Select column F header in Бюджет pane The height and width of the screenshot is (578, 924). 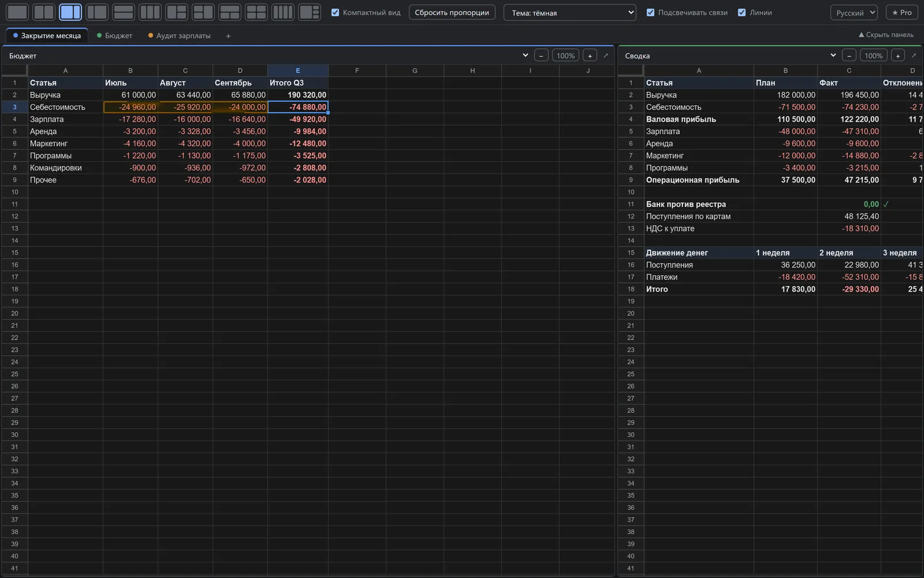coord(357,71)
